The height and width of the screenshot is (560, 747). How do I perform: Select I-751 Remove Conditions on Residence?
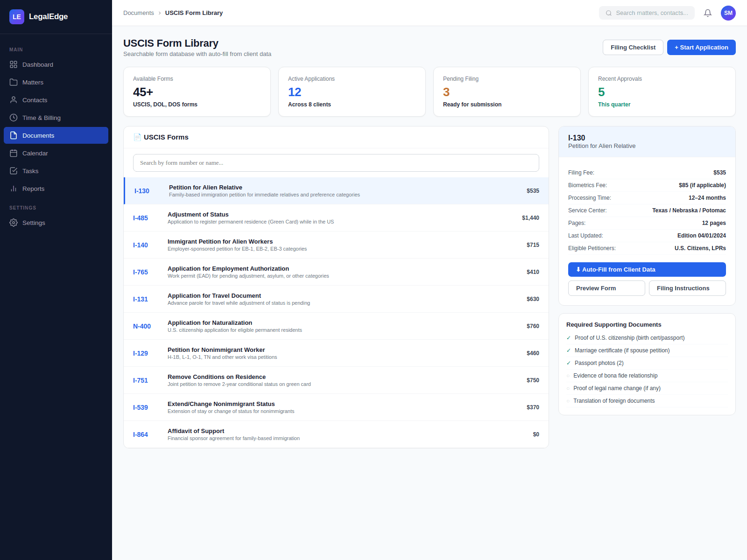(x=336, y=380)
